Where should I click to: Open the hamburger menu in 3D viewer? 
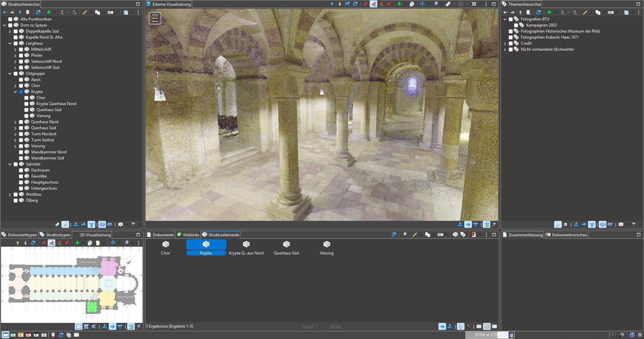tap(155, 18)
